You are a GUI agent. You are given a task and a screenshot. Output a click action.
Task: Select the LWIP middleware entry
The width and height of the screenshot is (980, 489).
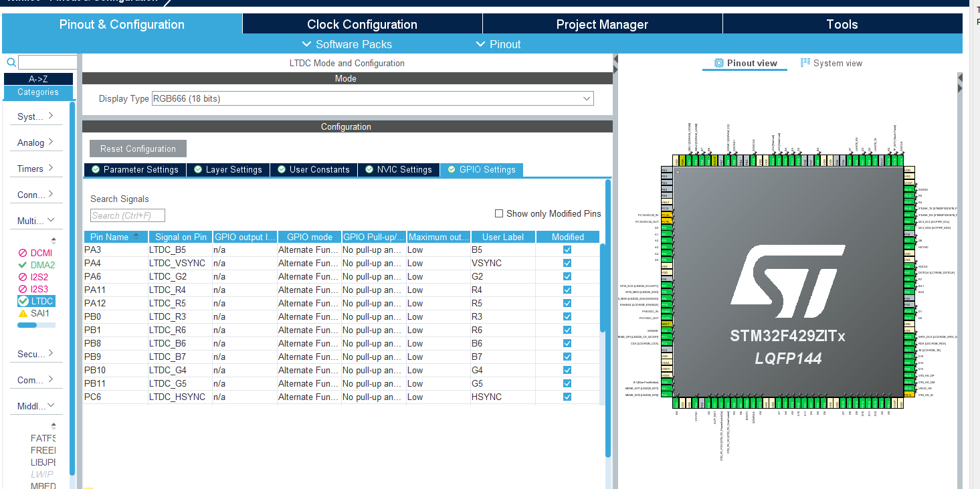41,474
